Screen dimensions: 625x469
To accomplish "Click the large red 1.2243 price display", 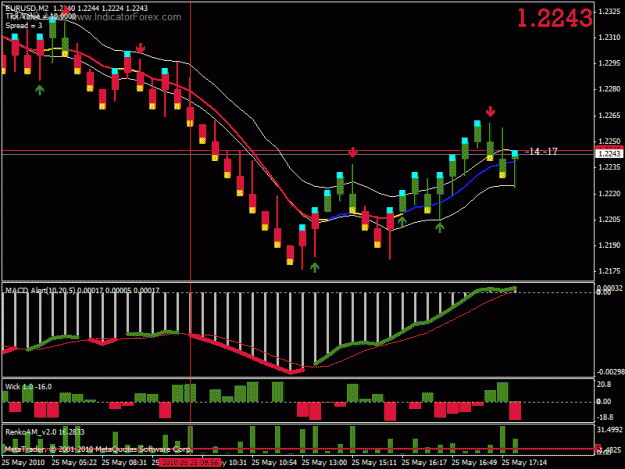I will click(x=555, y=18).
